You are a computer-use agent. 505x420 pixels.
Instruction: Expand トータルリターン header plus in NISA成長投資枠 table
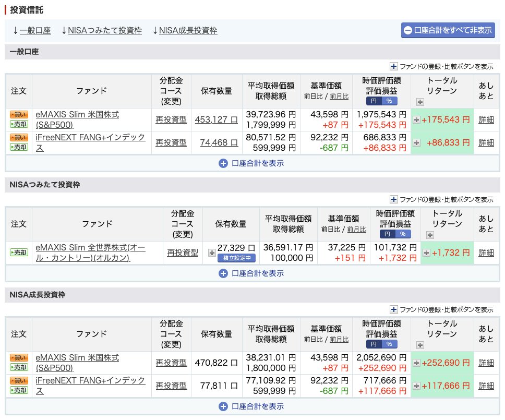point(420,345)
